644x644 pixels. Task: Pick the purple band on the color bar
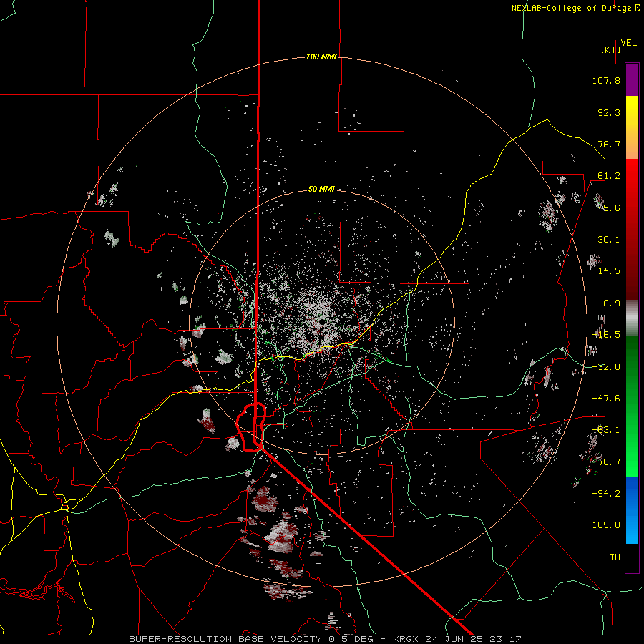tap(632, 80)
